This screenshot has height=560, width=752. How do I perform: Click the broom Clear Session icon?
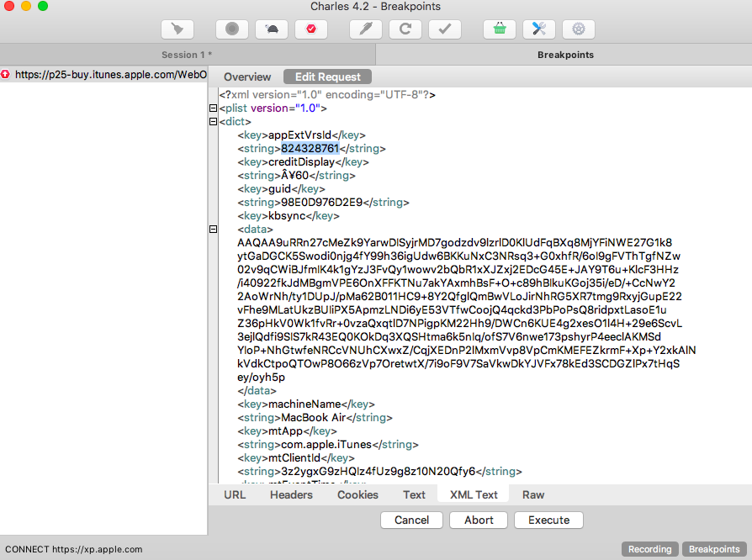point(177,29)
